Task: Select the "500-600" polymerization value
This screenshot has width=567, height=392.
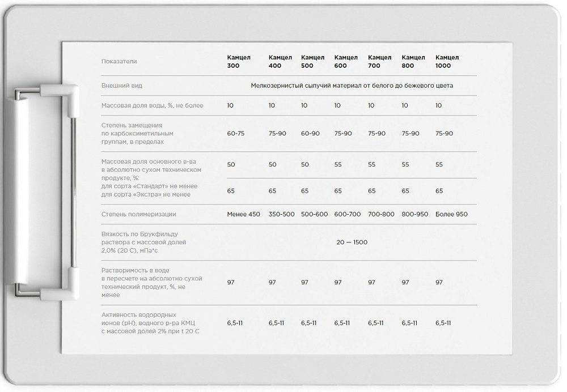Action: 314,214
